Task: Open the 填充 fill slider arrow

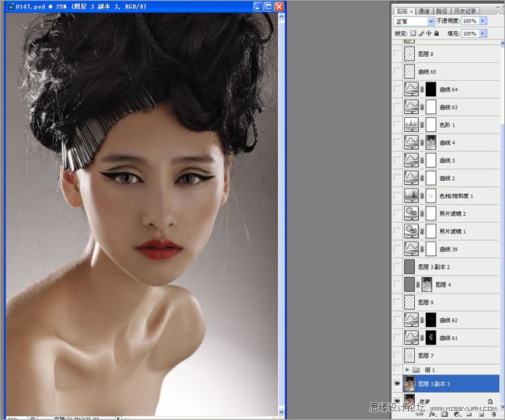Action: pos(483,34)
